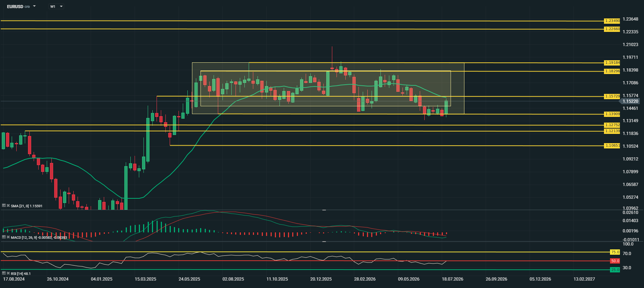
Task: Click the RSI 25.0 level label
Action: tap(615, 270)
